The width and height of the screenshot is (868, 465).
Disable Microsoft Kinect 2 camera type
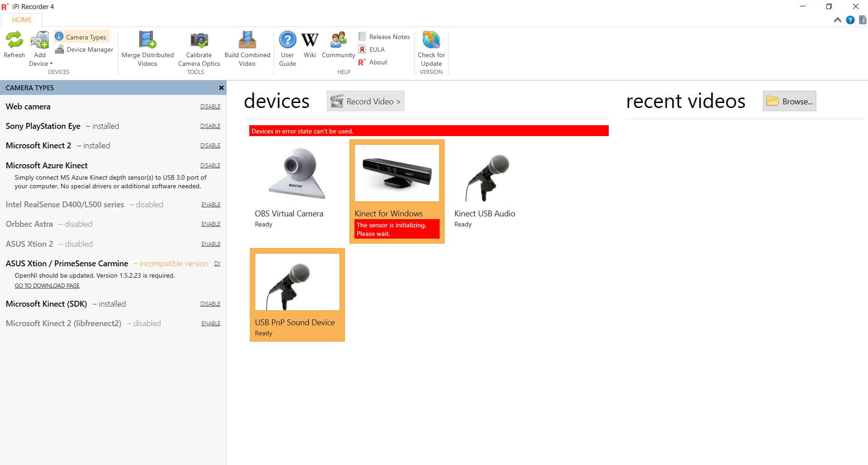pyautogui.click(x=210, y=146)
